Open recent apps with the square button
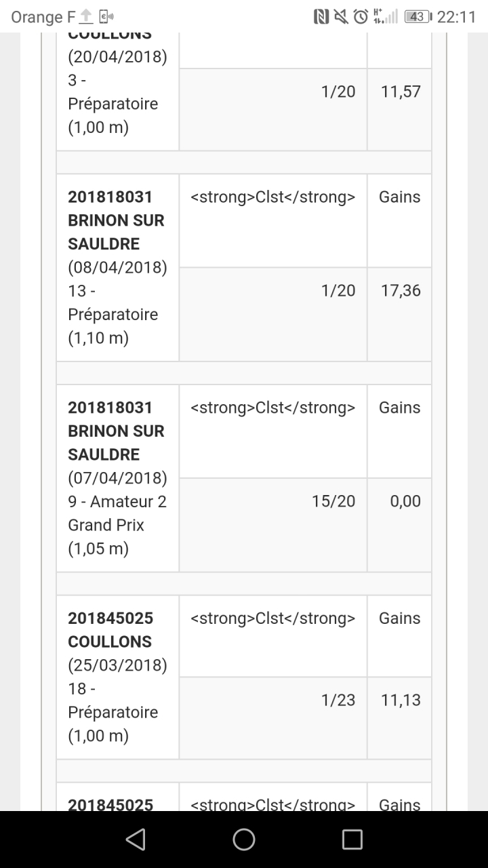Screen dimensions: 488x868 (x=352, y=840)
